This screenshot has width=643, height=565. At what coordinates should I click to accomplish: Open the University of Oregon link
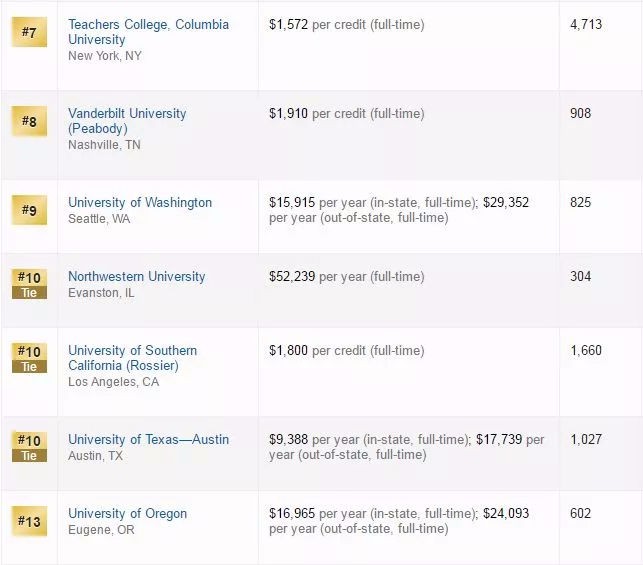[127, 513]
